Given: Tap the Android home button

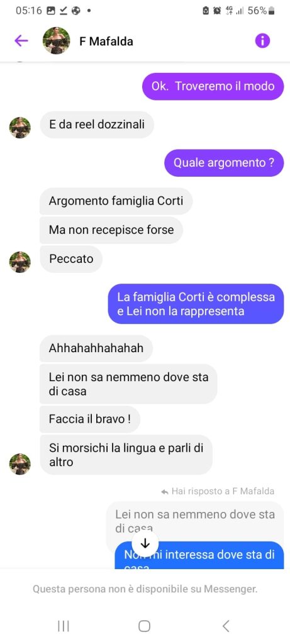Looking at the screenshot, I should pyautogui.click(x=145, y=626).
